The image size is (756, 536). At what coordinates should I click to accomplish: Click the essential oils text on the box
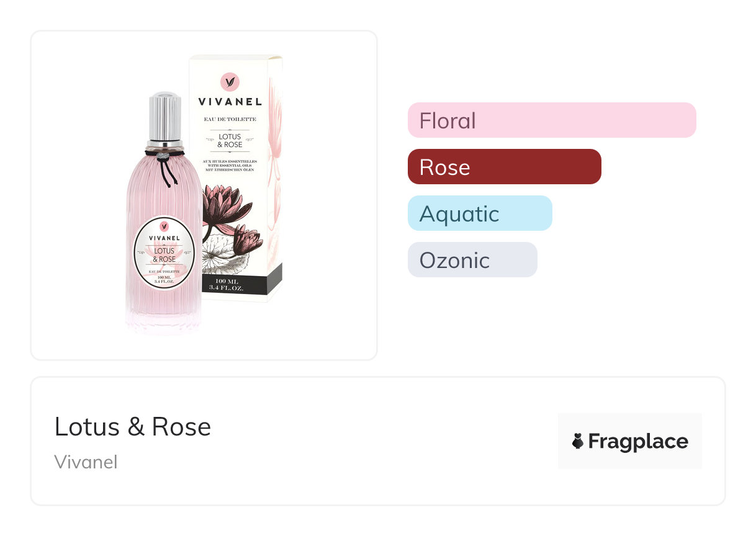pyautogui.click(x=230, y=166)
